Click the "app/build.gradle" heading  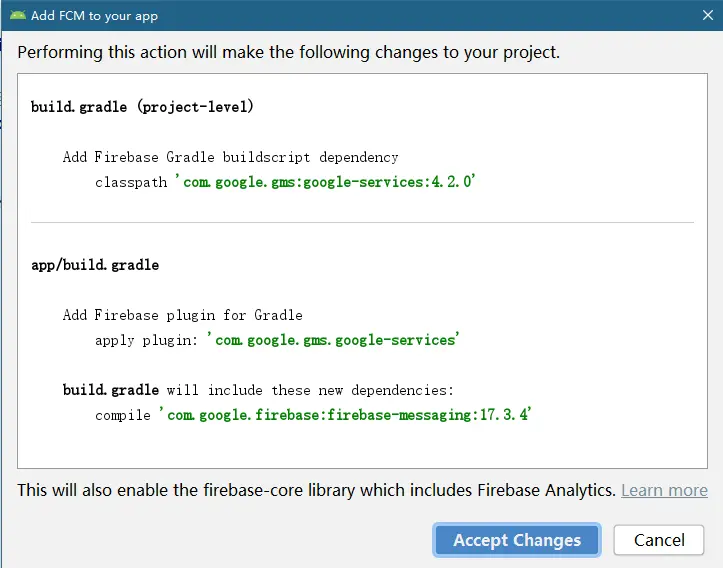95,265
